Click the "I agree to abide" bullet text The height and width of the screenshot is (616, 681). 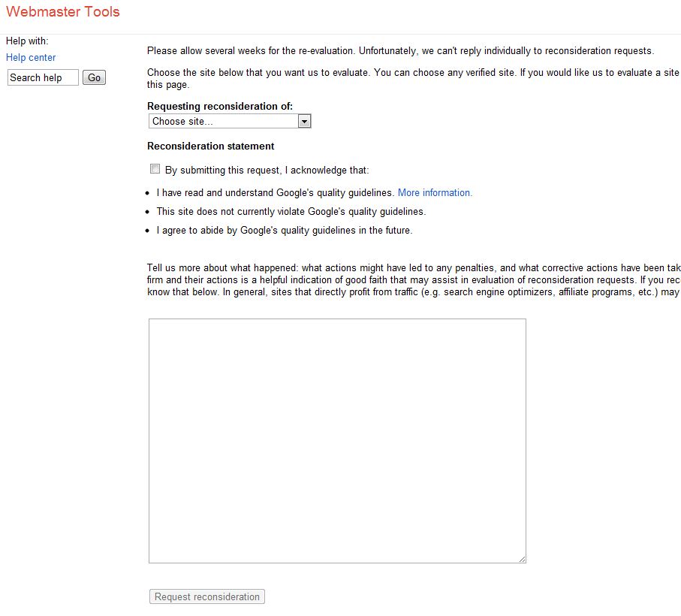[x=284, y=230]
